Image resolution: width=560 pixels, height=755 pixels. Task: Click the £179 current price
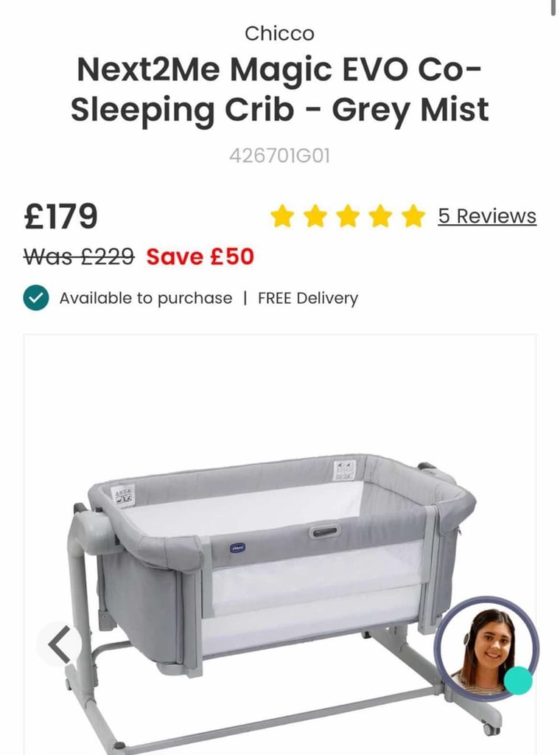(x=60, y=216)
